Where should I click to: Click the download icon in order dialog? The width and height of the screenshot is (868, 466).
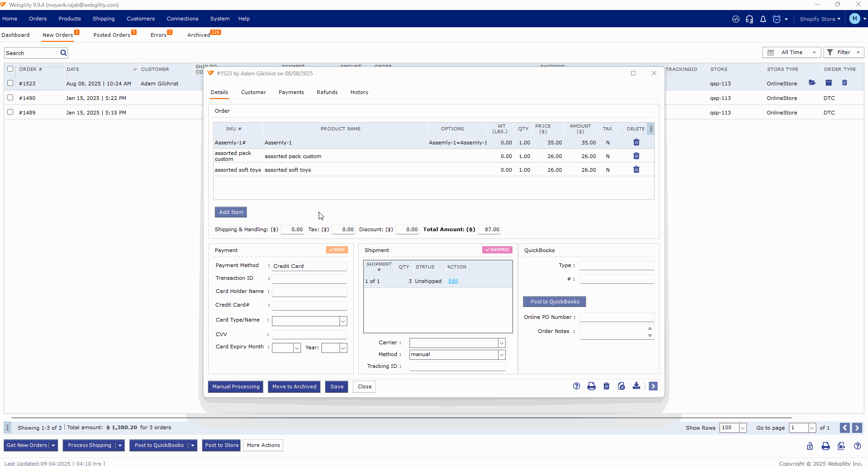click(636, 386)
